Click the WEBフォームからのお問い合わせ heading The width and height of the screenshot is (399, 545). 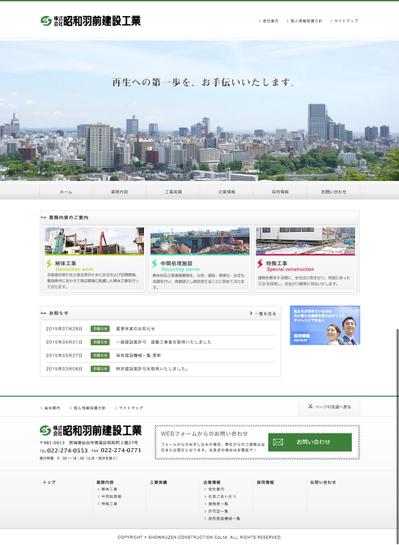[x=204, y=434]
